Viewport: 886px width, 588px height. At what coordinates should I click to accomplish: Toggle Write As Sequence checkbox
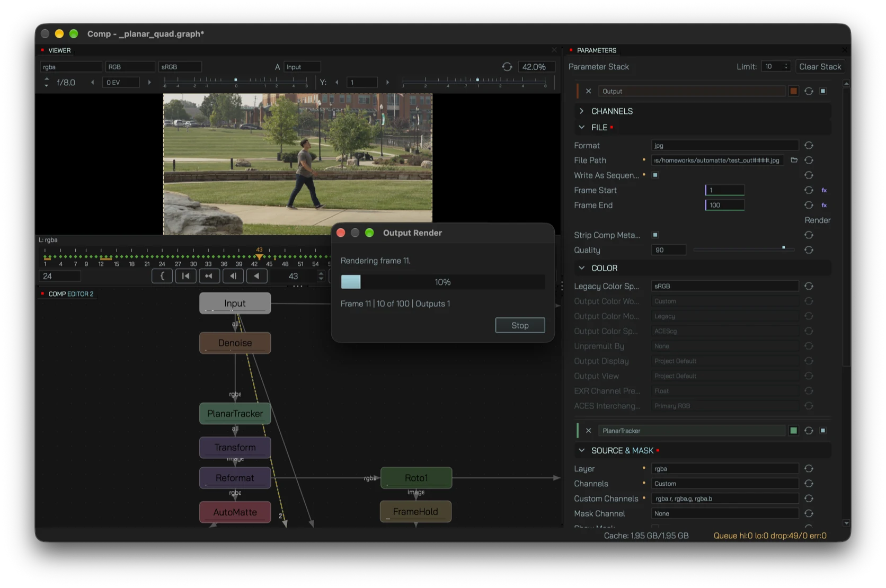(x=655, y=175)
